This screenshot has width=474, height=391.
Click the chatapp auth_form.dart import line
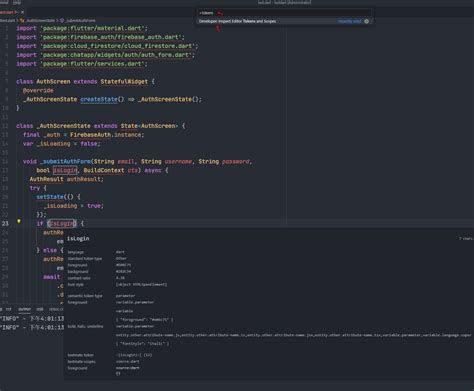point(105,55)
